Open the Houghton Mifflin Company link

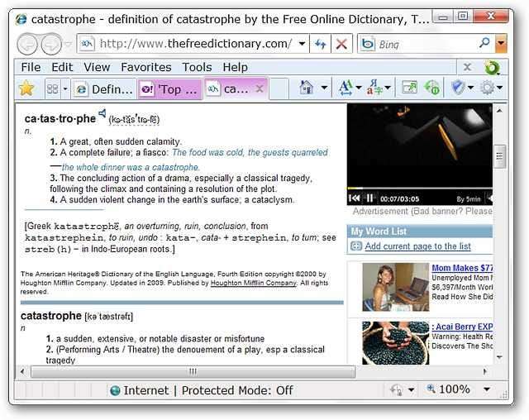252,283
